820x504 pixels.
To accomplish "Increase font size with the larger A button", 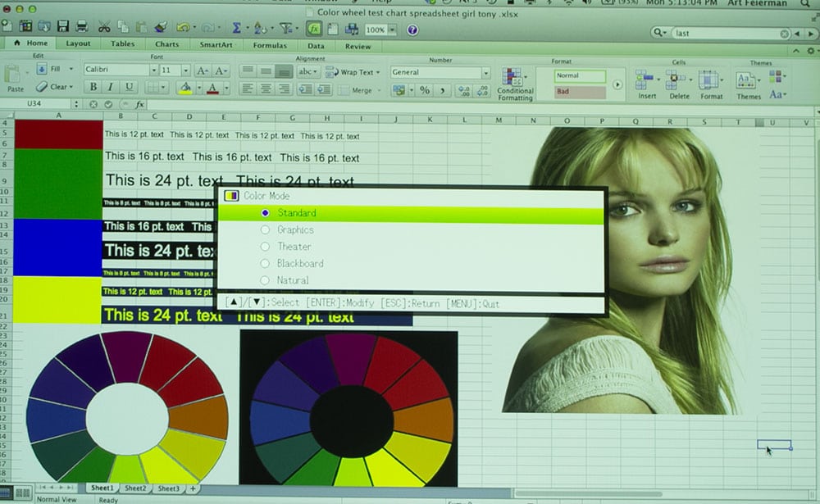I will [x=202, y=70].
